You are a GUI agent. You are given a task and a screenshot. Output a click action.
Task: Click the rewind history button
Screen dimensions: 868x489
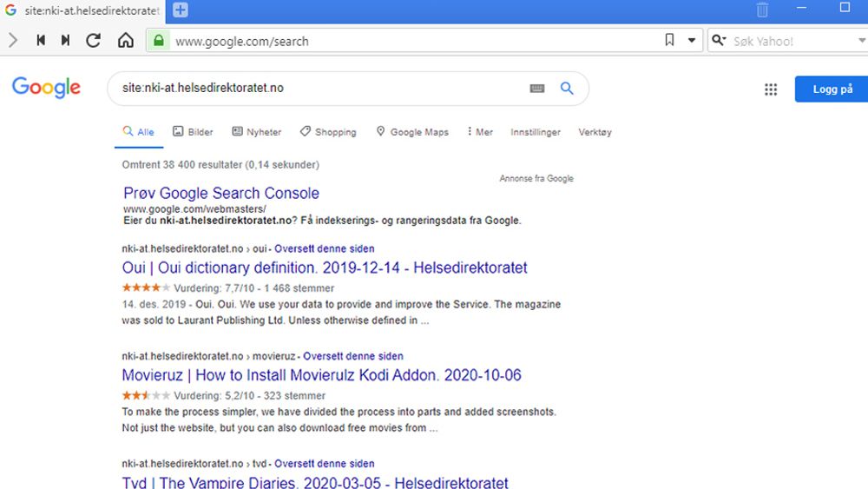(41, 40)
